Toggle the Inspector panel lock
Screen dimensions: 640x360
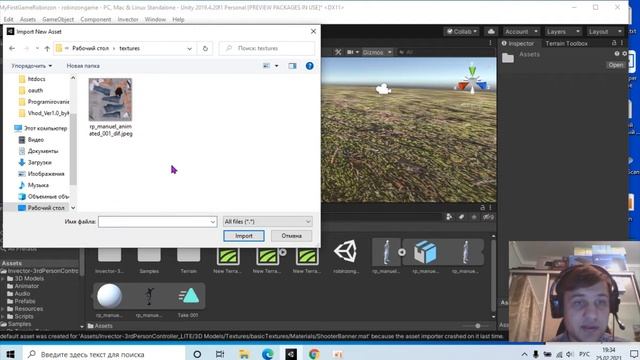[x=614, y=43]
